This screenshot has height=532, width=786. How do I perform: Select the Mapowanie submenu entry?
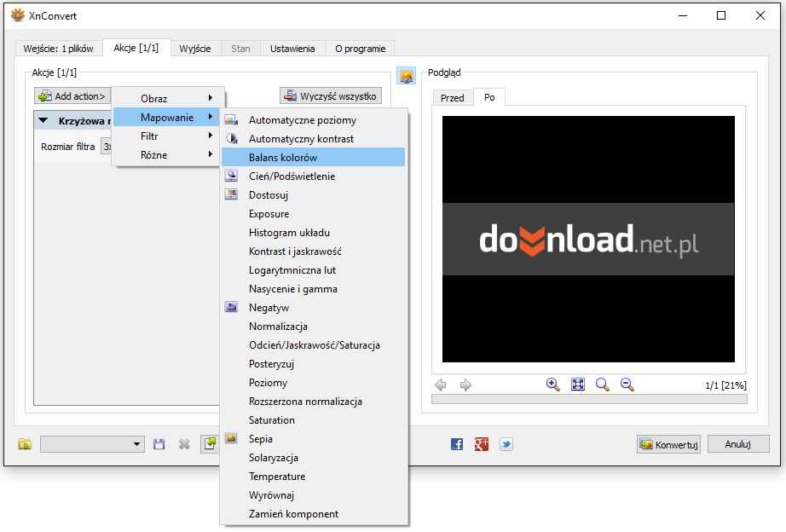click(x=168, y=118)
